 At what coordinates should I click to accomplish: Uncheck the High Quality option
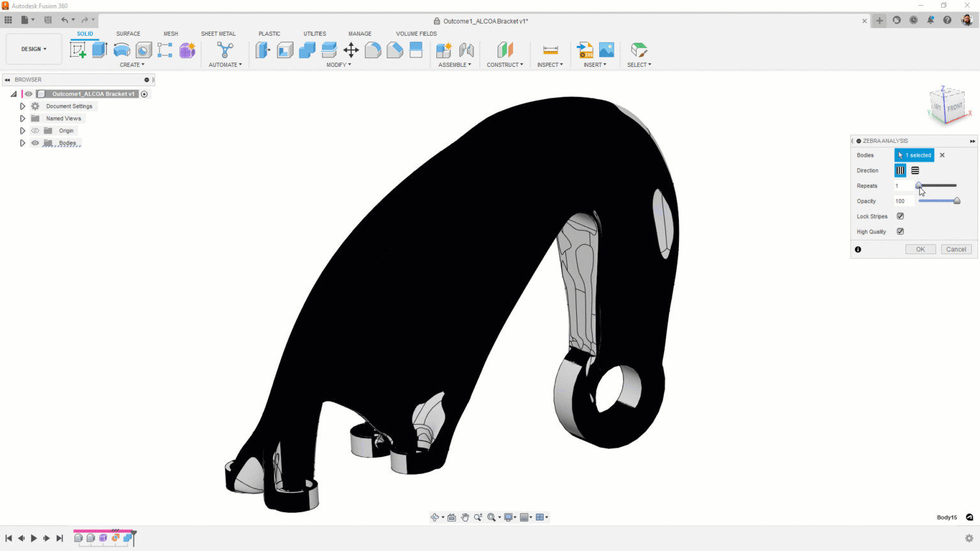900,231
